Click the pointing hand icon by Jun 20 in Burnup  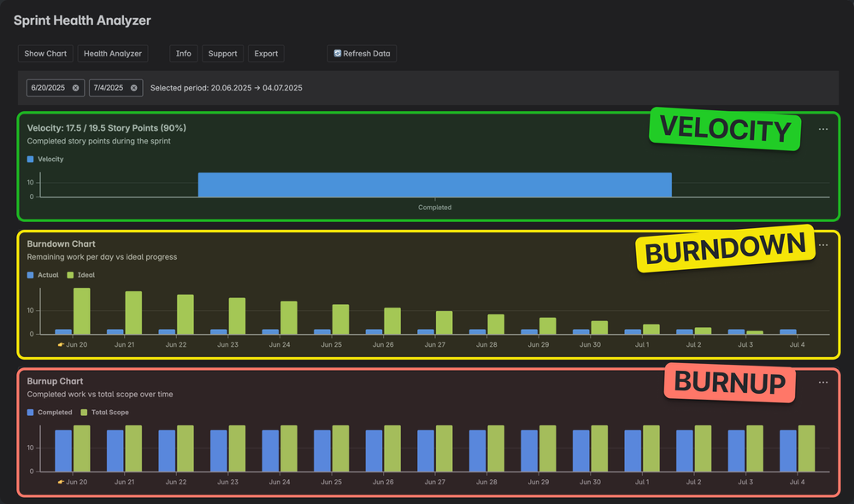(x=61, y=482)
